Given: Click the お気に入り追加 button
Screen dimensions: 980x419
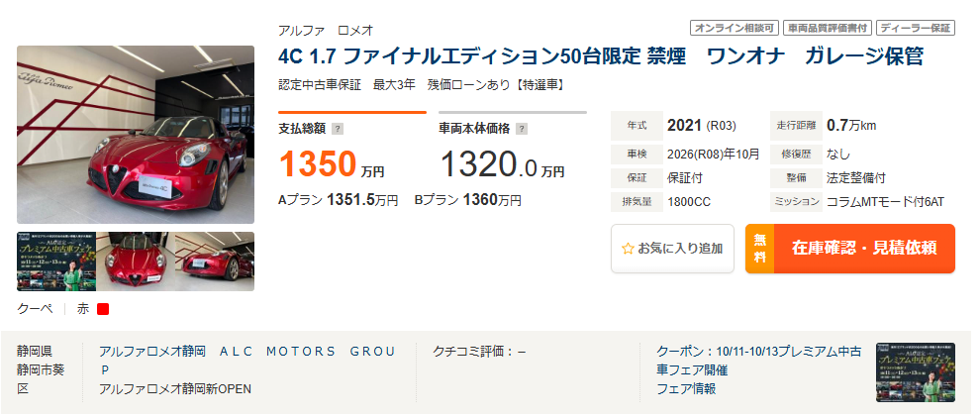Looking at the screenshot, I should [672, 249].
